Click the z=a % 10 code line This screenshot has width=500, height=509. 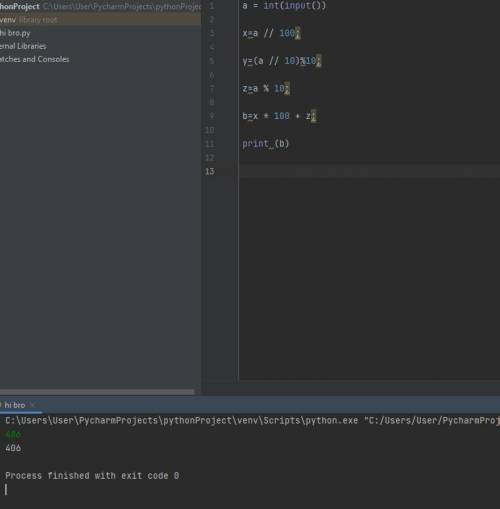pos(266,89)
